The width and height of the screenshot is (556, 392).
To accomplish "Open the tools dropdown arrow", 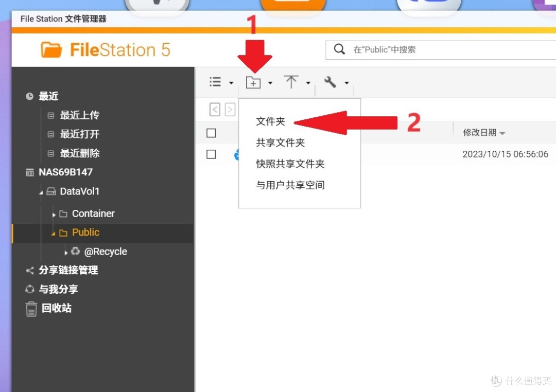I will tap(347, 83).
